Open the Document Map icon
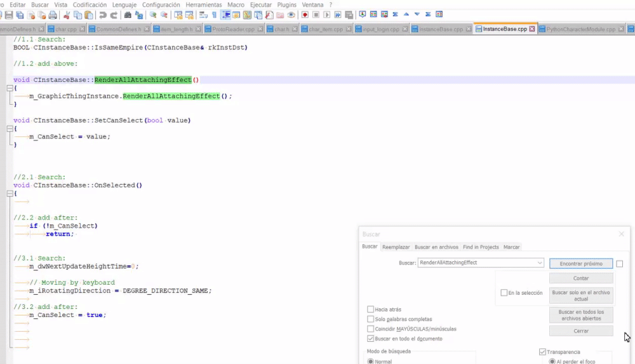Screen dimensions: 635x364 (247, 15)
